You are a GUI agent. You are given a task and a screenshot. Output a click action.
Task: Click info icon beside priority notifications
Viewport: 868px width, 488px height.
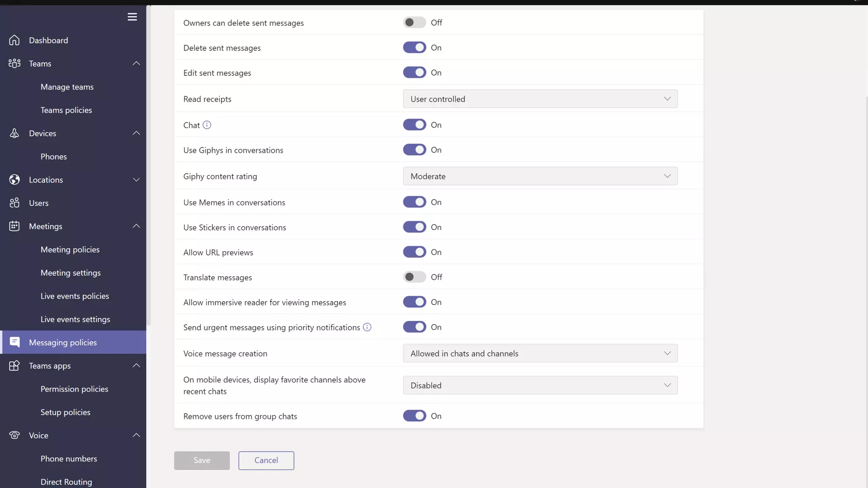(x=367, y=327)
